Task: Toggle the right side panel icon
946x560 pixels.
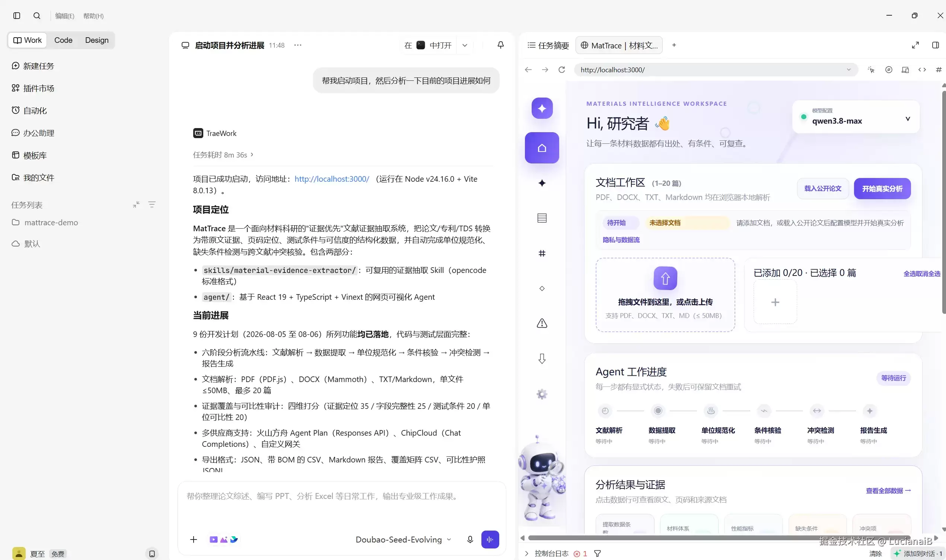Action: (936, 45)
